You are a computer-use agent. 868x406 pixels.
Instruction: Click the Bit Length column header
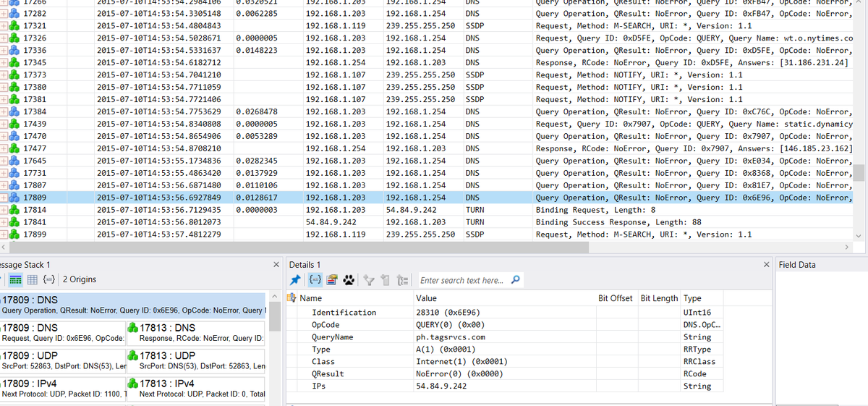(x=660, y=298)
